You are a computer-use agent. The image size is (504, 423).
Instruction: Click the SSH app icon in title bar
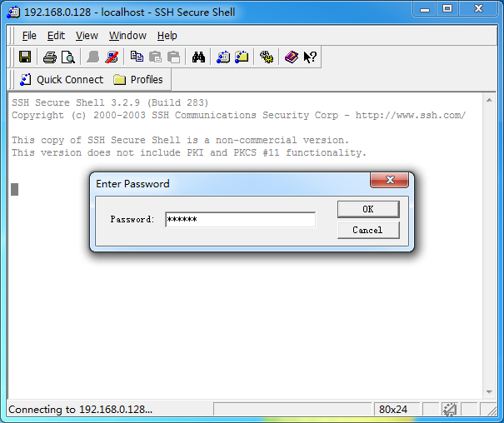[13, 12]
